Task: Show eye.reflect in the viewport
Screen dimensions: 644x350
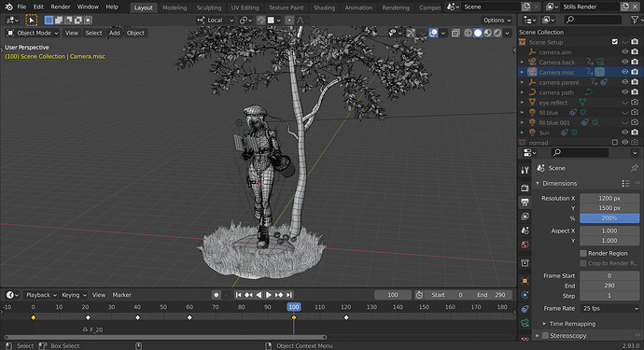Action: [x=624, y=103]
